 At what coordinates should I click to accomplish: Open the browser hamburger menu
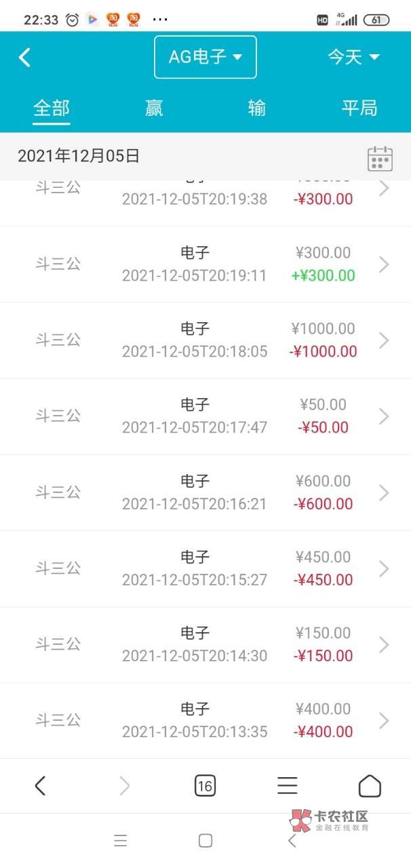coord(288,786)
